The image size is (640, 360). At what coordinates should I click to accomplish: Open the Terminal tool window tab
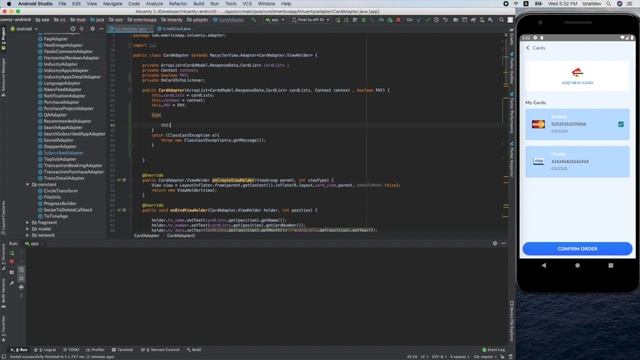pyautogui.click(x=122, y=350)
